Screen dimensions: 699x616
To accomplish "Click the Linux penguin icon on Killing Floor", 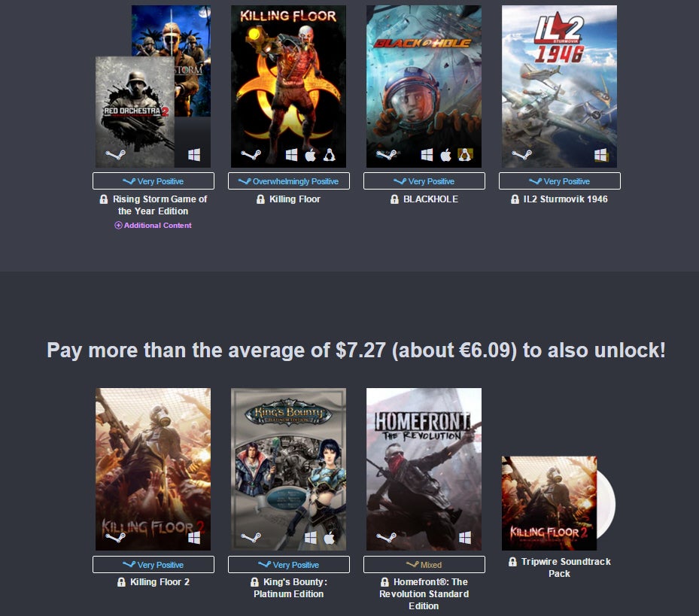I will click(329, 155).
